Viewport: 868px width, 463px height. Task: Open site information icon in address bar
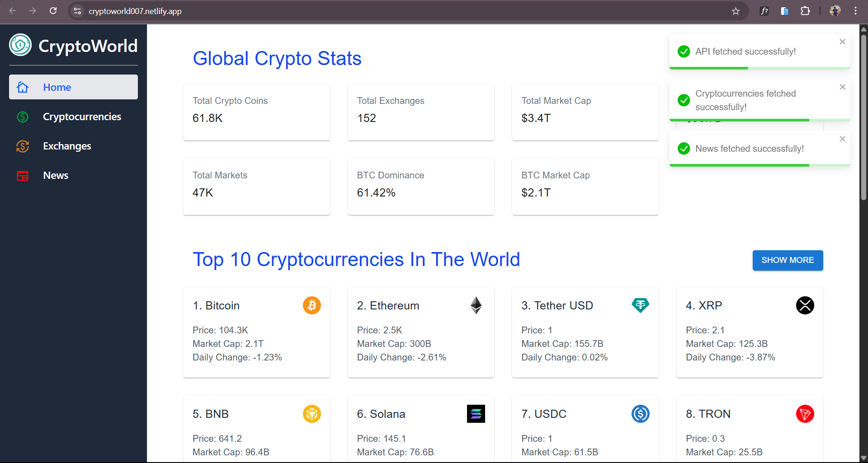click(x=77, y=11)
